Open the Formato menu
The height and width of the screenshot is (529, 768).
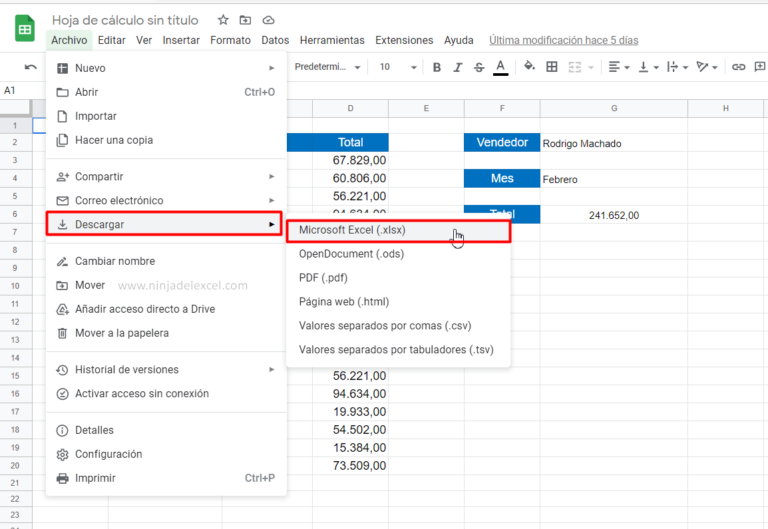pyautogui.click(x=230, y=40)
